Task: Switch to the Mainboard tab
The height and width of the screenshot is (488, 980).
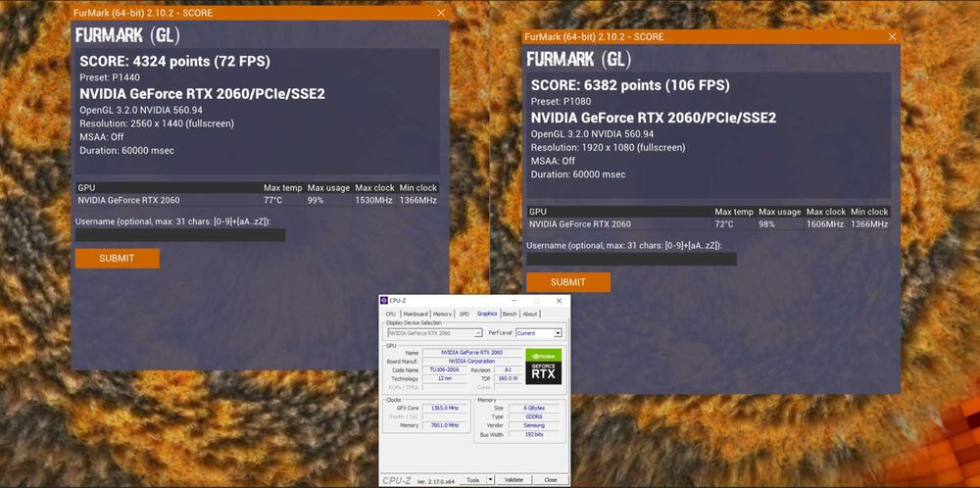Action: coord(416,315)
